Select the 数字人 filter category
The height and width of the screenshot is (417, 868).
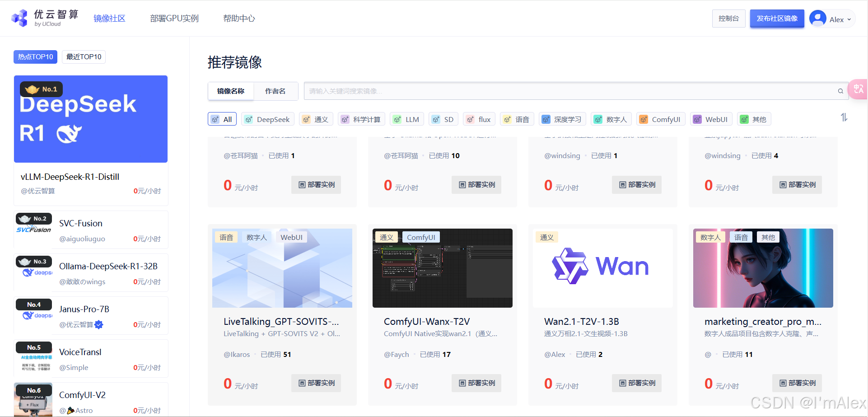(611, 119)
